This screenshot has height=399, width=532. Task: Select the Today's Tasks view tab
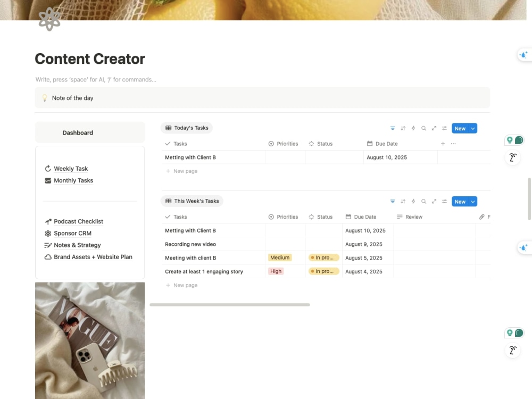coord(187,128)
